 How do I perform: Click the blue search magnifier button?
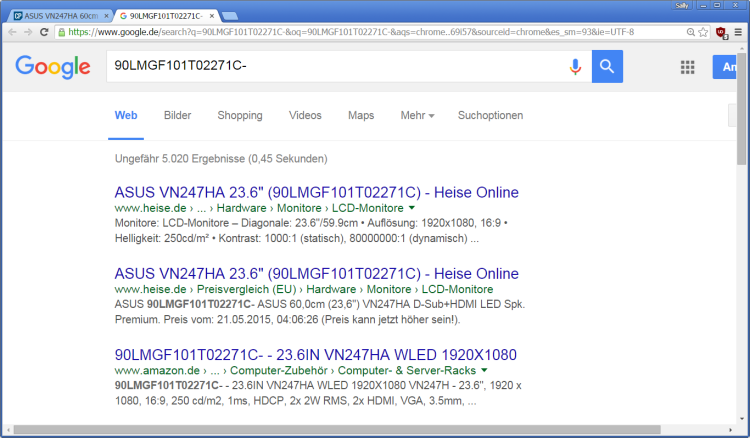pos(607,67)
